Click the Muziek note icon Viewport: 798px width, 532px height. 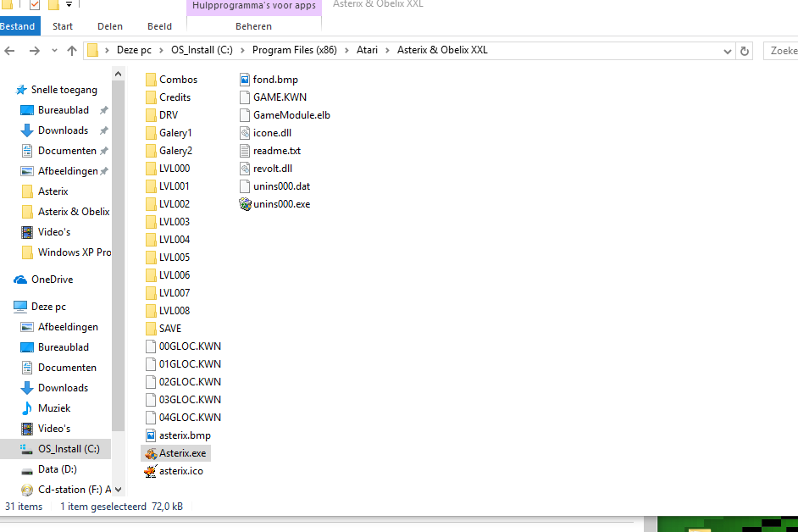(x=27, y=408)
